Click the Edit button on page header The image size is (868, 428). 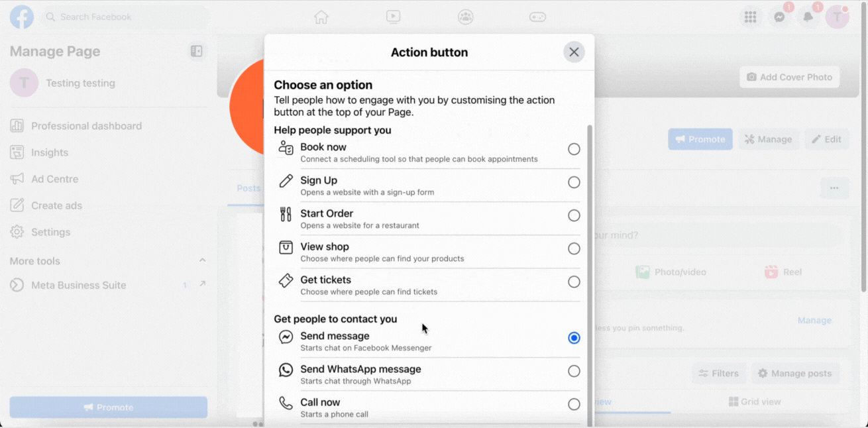click(x=827, y=139)
